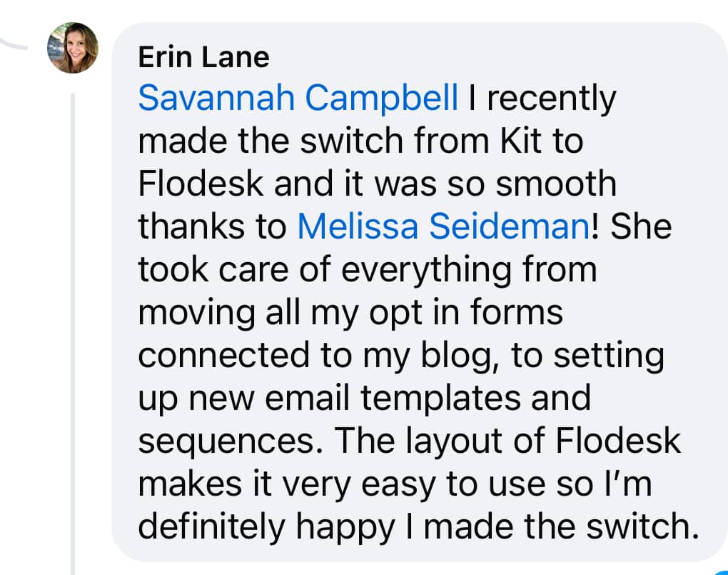Open the Melissa Seideman tagged profile link
Screen dimensions: 728x575
pos(443,226)
